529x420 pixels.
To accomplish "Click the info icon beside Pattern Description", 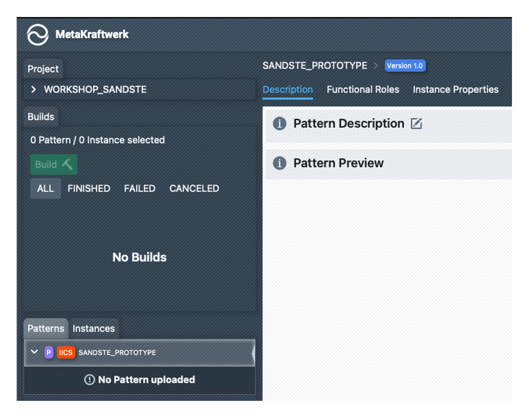I will (x=280, y=124).
